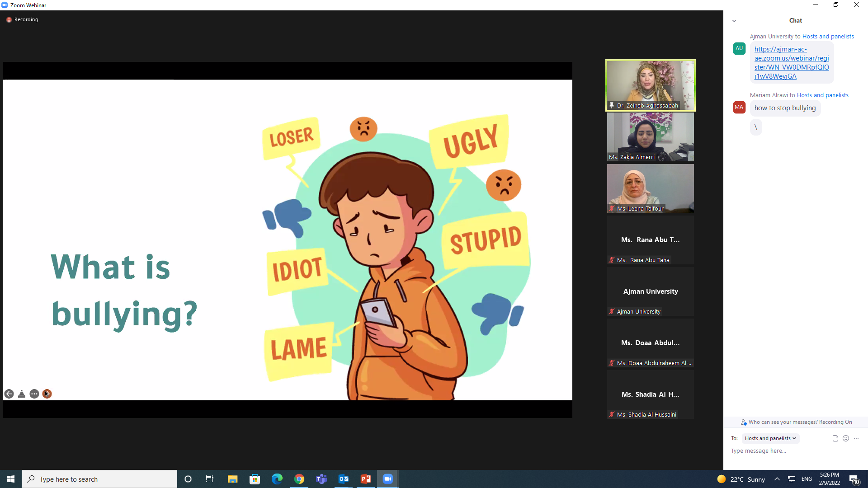Open the slide three-dots options button
Viewport: 868px width, 488px height.
click(34, 394)
